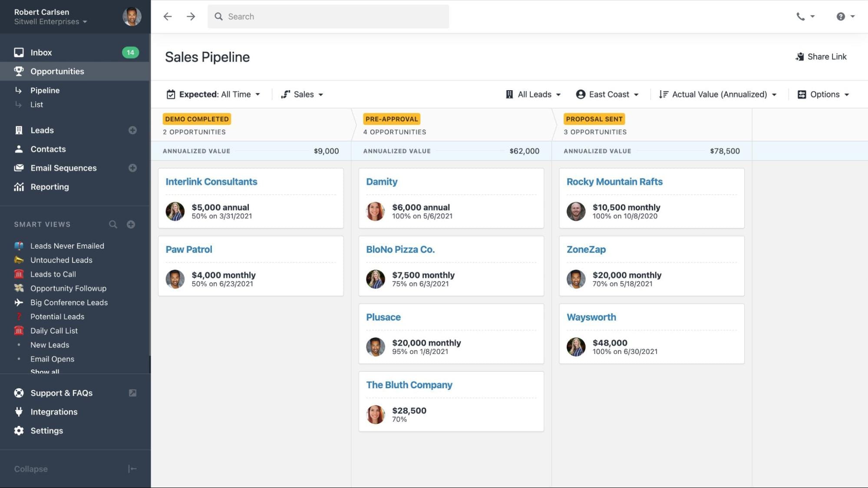Open the Smart Views search magnifier
Viewport: 868px width, 488px height.
(113, 224)
